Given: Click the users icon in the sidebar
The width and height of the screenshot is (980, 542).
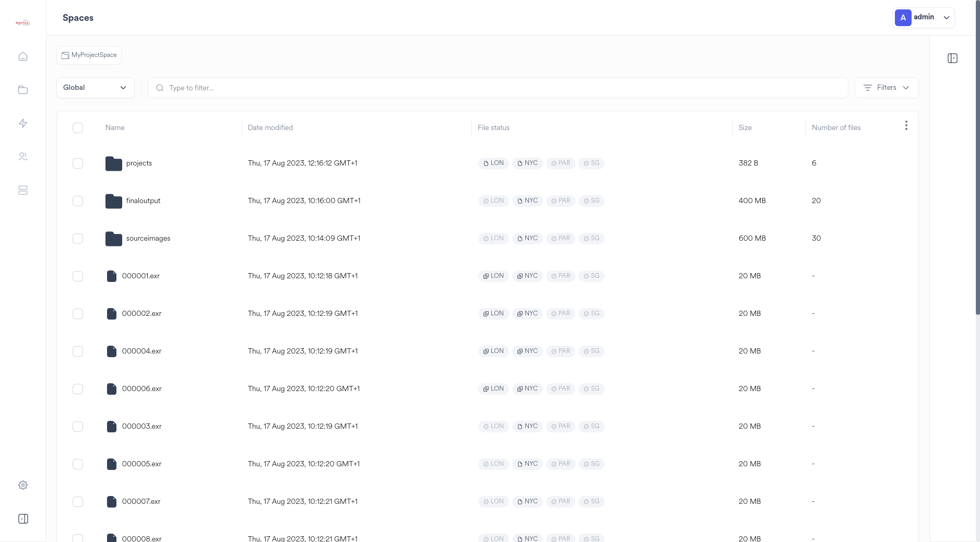Looking at the screenshot, I should click(23, 156).
